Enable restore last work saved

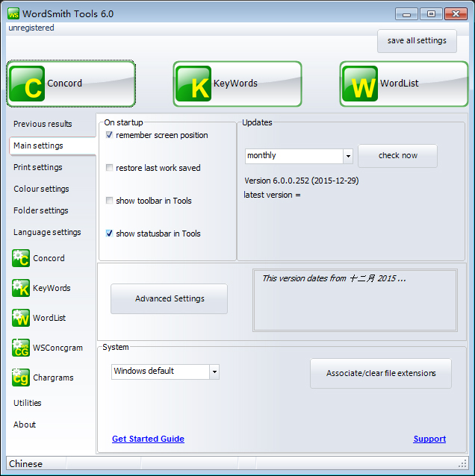click(109, 168)
